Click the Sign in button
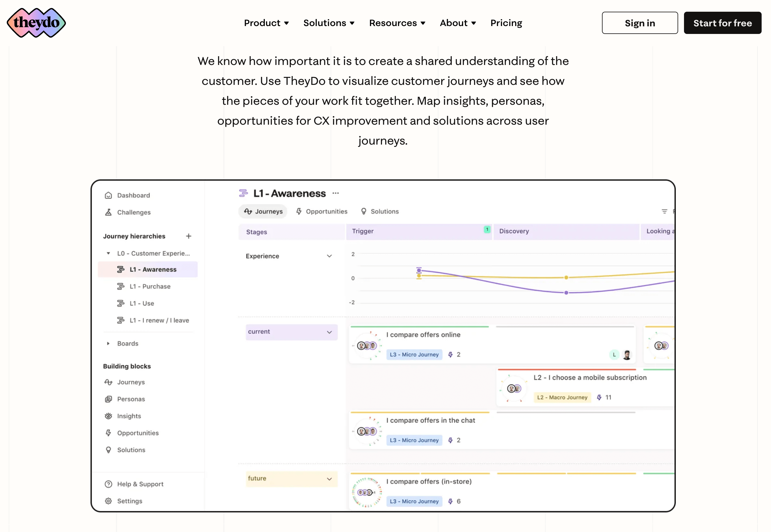The width and height of the screenshot is (771, 532). 639,23
